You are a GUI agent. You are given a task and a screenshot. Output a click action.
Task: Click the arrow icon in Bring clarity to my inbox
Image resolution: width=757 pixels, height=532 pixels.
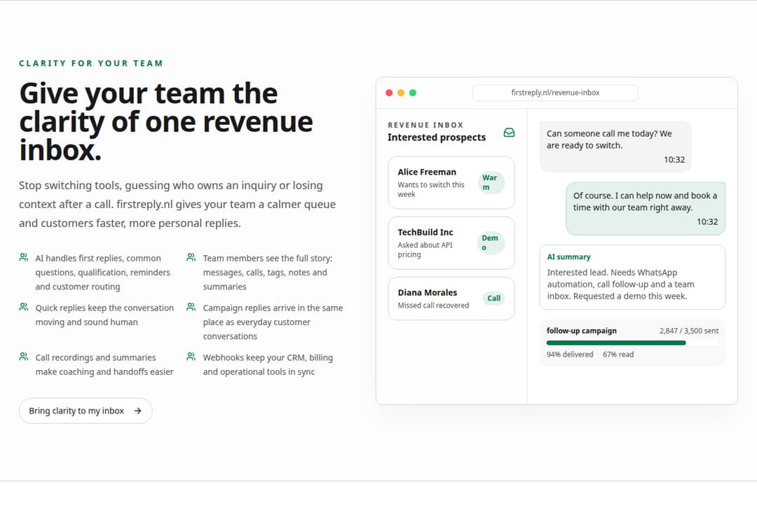click(138, 411)
